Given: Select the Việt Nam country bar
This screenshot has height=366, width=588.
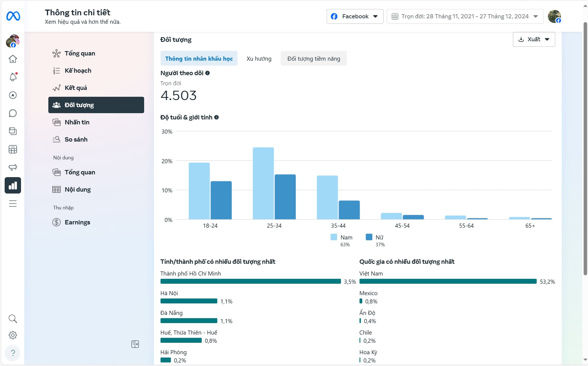Looking at the screenshot, I should (x=448, y=281).
